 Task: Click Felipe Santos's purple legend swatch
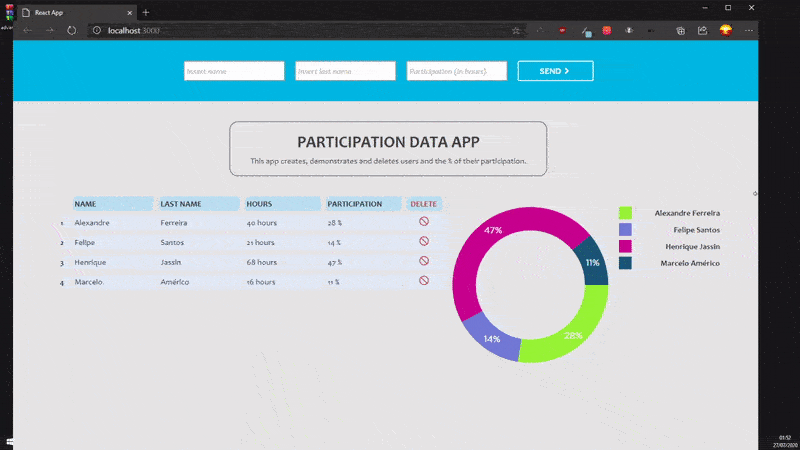click(625, 230)
